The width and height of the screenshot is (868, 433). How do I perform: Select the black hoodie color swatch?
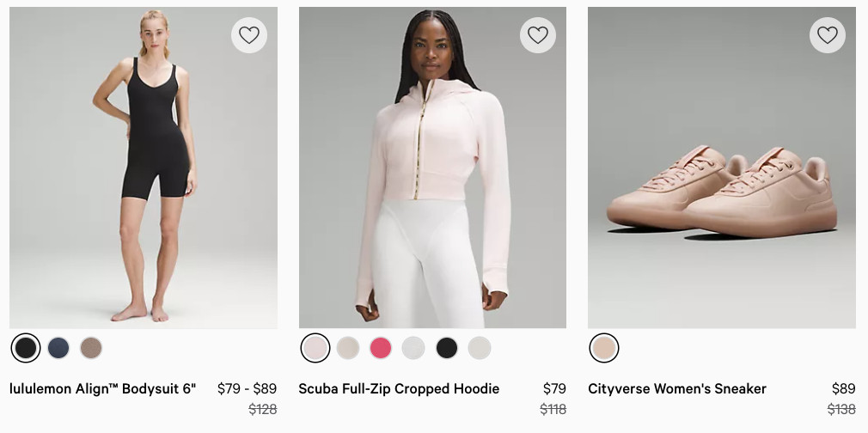[447, 348]
